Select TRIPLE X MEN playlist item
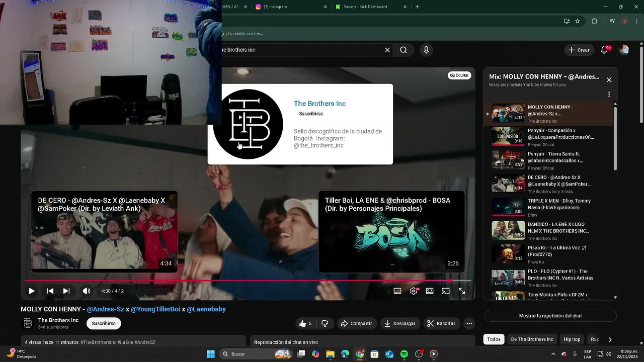 coord(548,207)
